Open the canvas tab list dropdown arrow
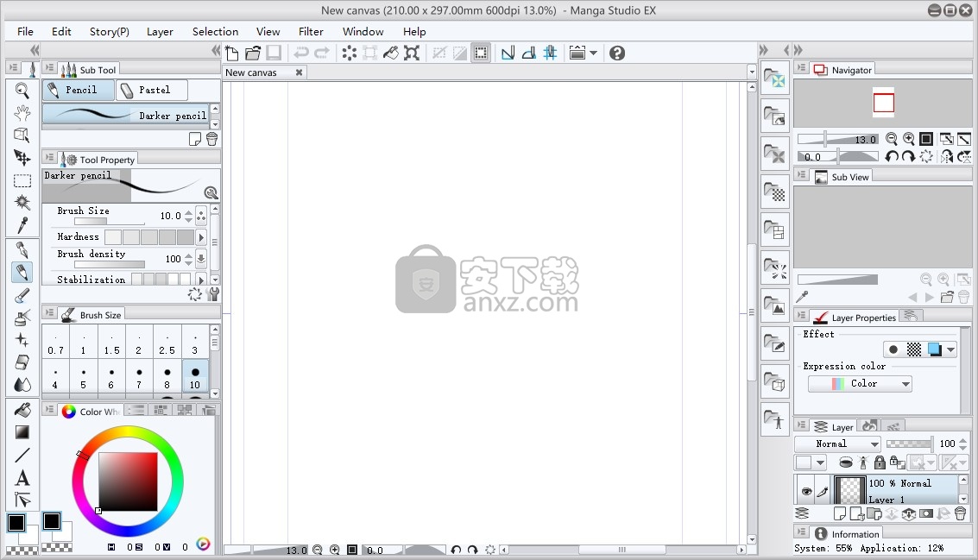The image size is (978, 560). click(752, 72)
